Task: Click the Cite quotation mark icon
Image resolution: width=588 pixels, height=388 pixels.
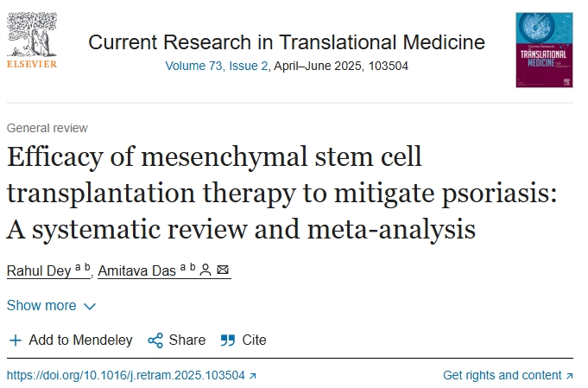Action: 228,340
